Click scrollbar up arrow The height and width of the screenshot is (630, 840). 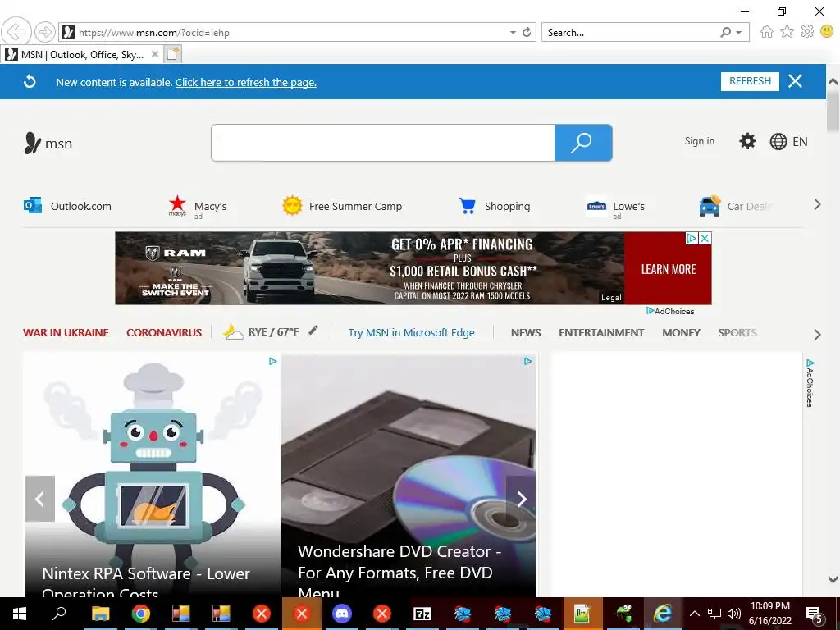[x=833, y=81]
